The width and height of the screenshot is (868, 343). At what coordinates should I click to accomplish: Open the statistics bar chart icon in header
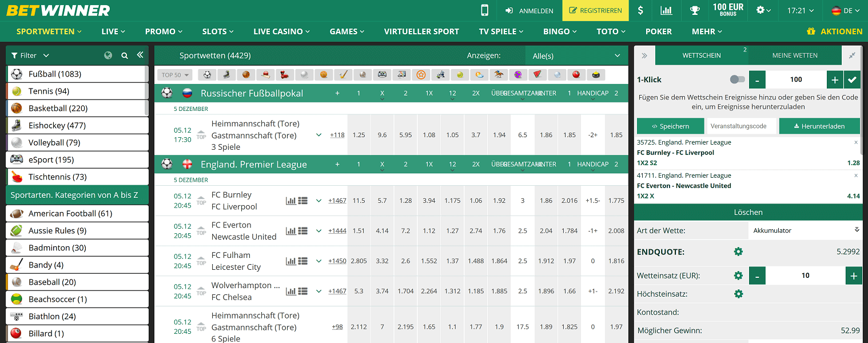pos(666,10)
